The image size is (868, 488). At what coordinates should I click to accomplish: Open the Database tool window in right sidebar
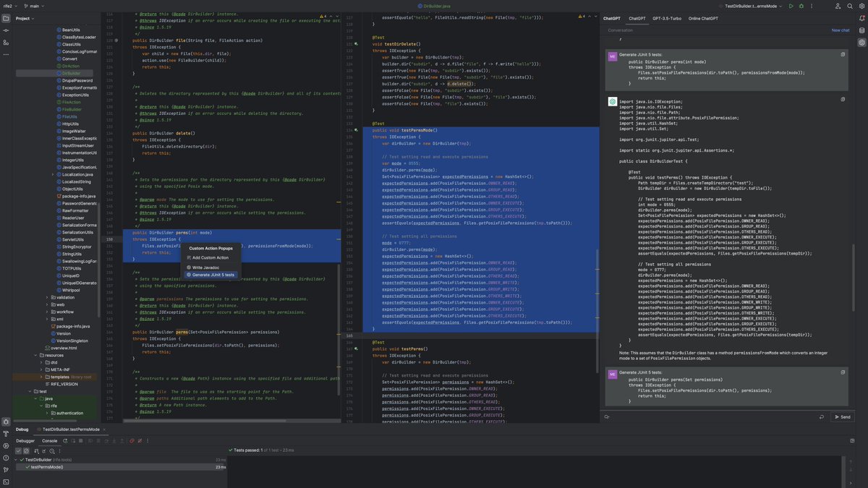(862, 30)
